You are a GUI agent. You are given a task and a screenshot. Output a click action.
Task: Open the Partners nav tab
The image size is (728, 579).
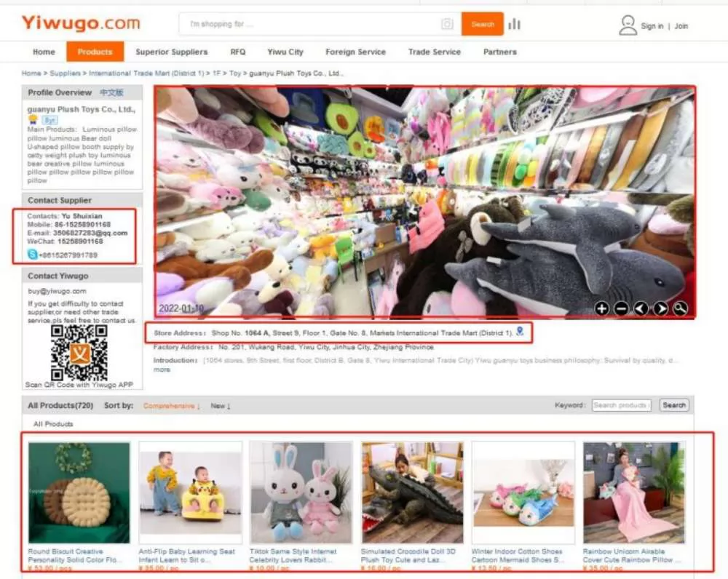[x=500, y=52]
